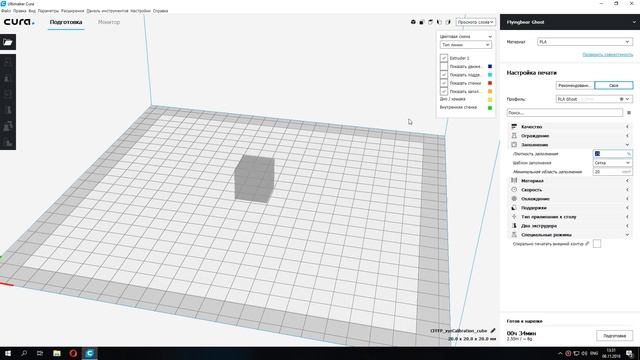Click the Поддержки category icon
Image resolution: width=640 pixels, height=360 pixels.
click(x=514, y=207)
